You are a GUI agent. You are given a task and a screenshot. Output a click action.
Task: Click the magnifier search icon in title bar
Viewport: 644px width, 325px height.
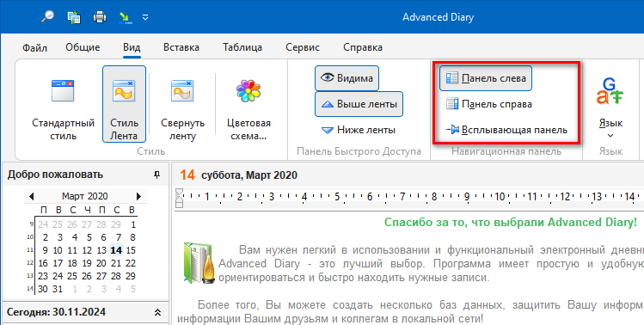(x=48, y=17)
